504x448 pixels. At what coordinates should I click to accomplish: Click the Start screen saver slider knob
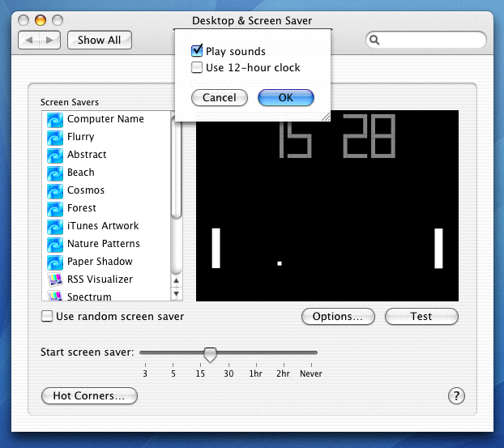pos(210,355)
